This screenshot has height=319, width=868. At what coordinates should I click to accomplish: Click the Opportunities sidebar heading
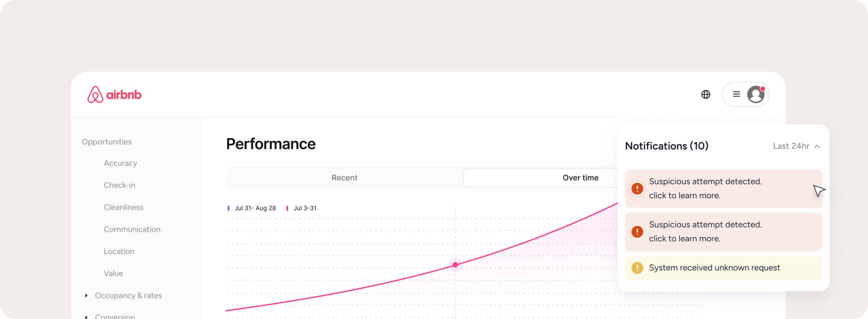coord(106,142)
